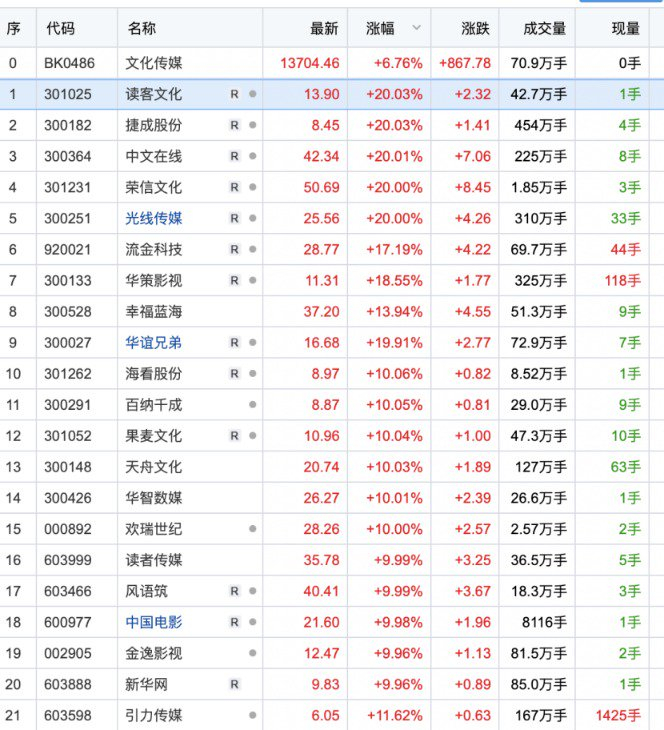The height and width of the screenshot is (730, 664).
Task: Sort by the 涨幅 column header
Action: (380, 28)
